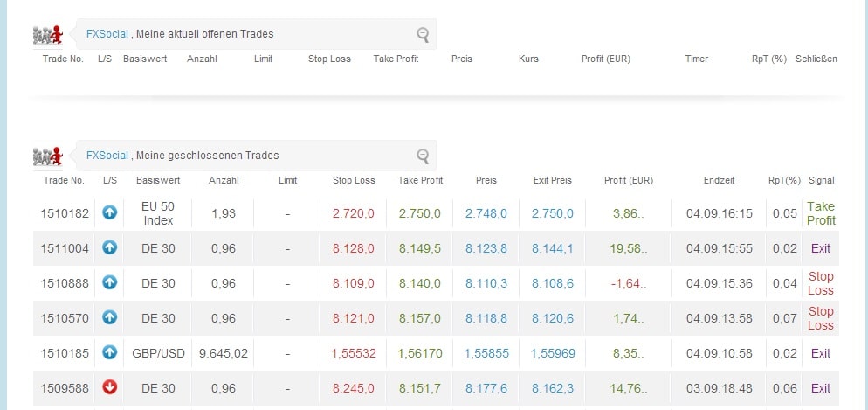
Task: Open FXSocial link in closed trades section
Action: tap(107, 156)
